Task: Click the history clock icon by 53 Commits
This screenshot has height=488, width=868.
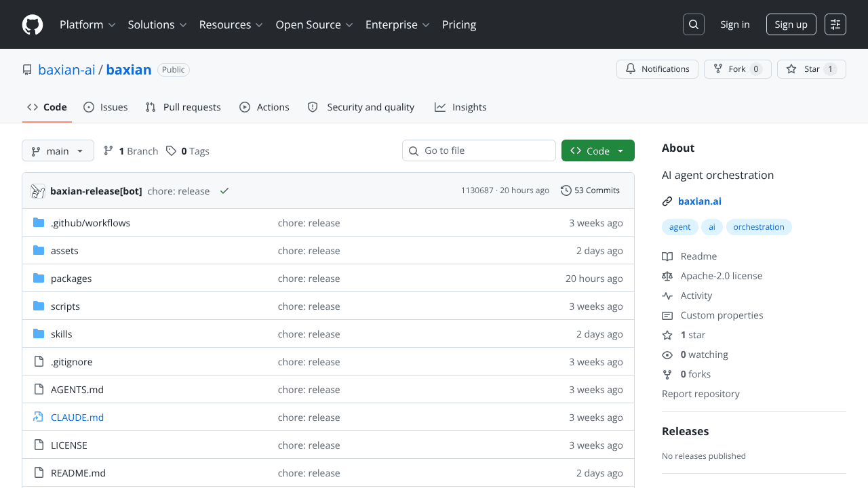Action: [566, 190]
